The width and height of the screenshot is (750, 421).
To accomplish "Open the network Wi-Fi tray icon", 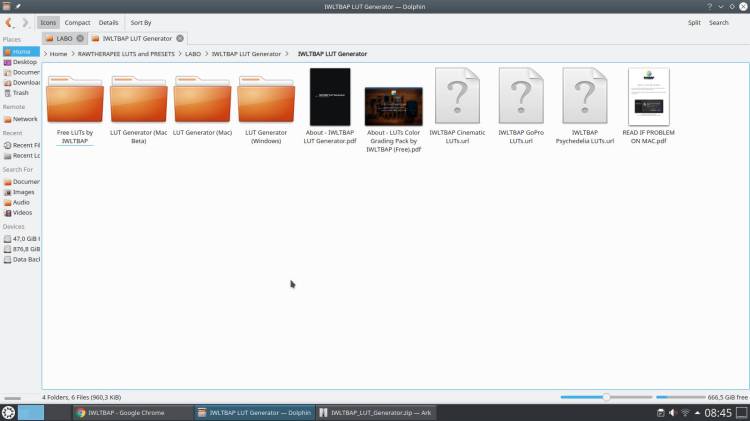I will pyautogui.click(x=685, y=413).
